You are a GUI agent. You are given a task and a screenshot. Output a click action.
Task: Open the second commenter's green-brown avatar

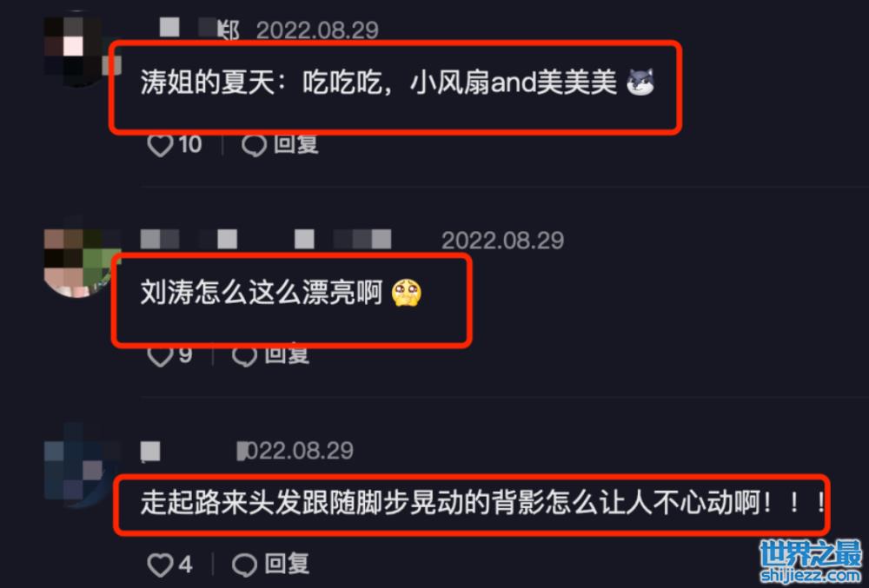(x=77, y=261)
